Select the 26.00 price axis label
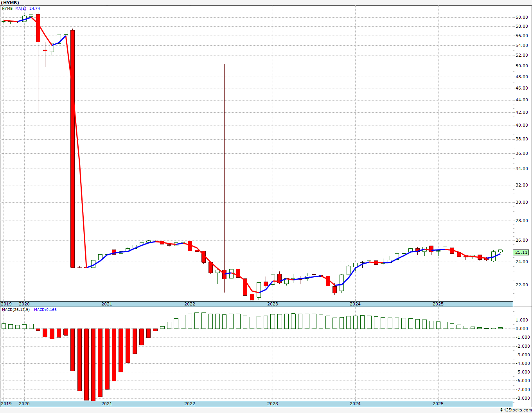The image size is (532, 413). (522, 240)
